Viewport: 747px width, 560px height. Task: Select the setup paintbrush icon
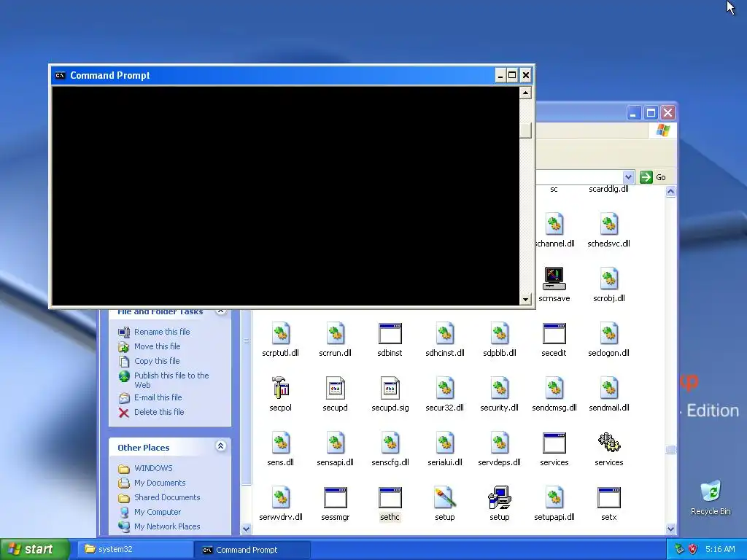pyautogui.click(x=444, y=497)
